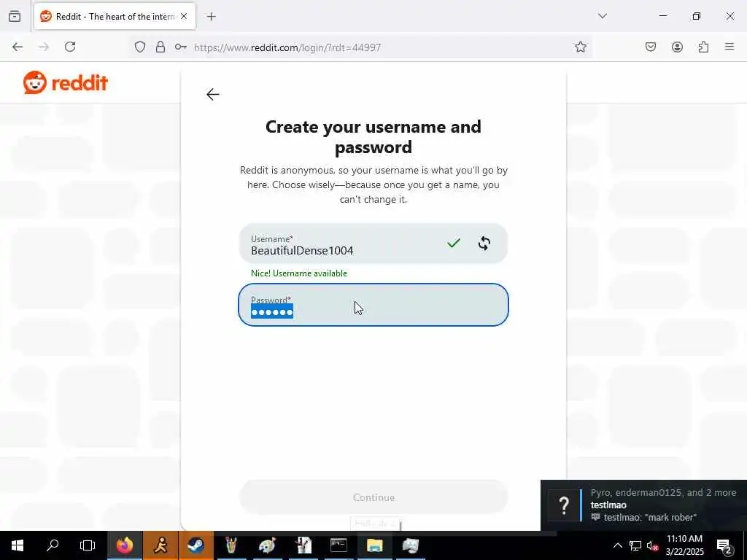
Task: Click the back arrow on signup form
Action: click(213, 94)
